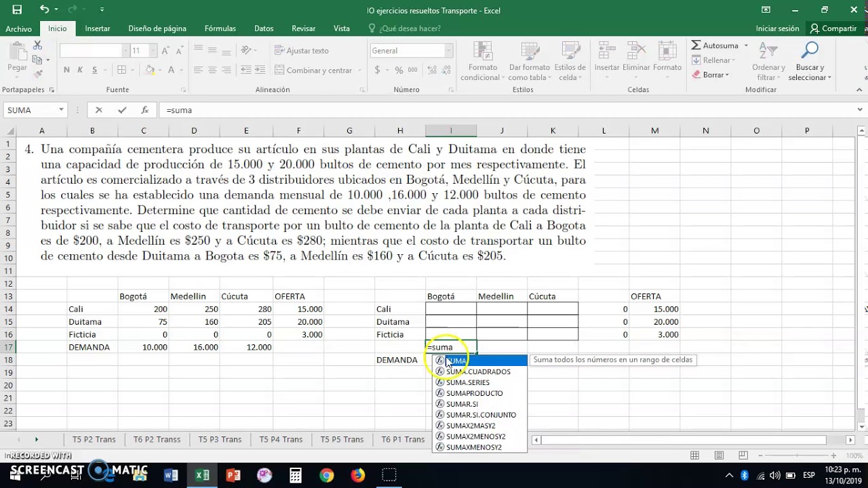Image resolution: width=868 pixels, height=488 pixels.
Task: Click Iniciar sesión link
Action: (x=777, y=28)
